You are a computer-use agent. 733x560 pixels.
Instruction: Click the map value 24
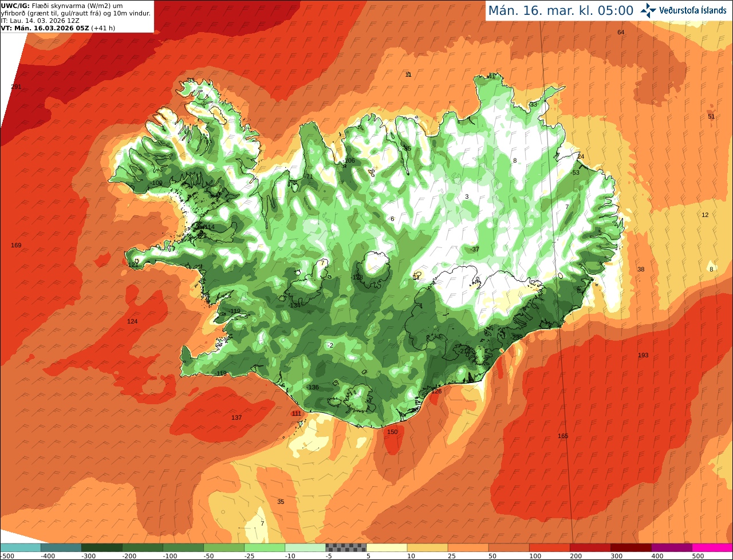point(581,156)
